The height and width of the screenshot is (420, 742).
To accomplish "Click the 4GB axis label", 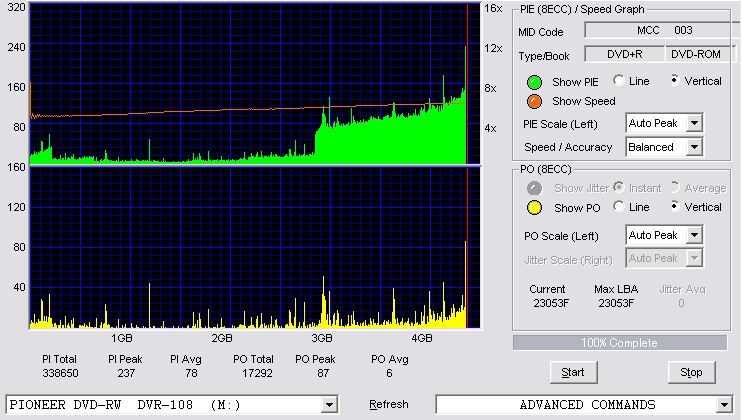I will pos(422,338).
